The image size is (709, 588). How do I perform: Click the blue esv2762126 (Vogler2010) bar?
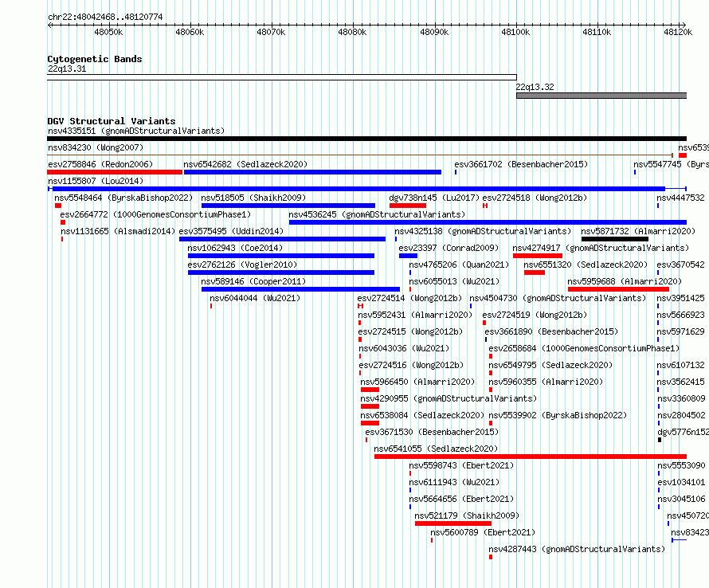click(280, 272)
